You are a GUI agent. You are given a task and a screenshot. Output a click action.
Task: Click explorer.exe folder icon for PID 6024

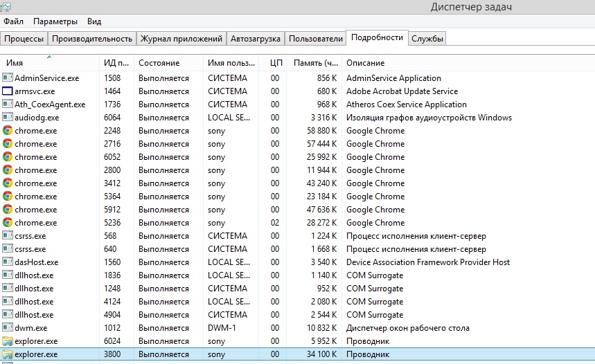8,341
